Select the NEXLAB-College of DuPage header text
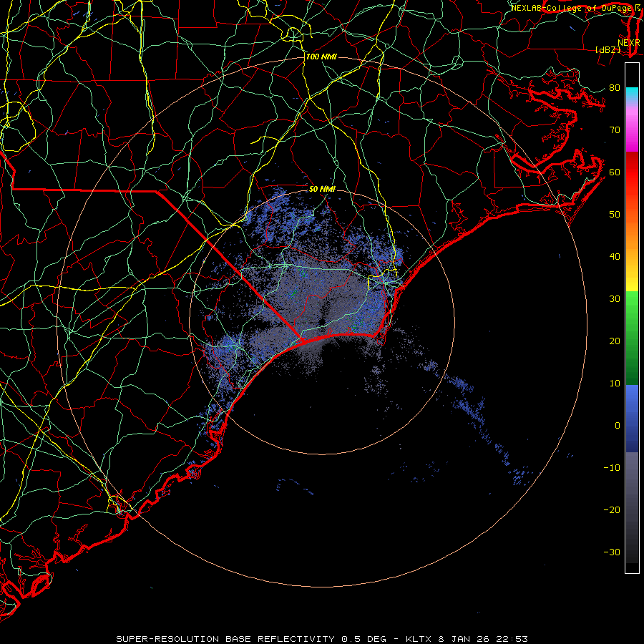Screen dimensions: 644x644 tap(571, 8)
